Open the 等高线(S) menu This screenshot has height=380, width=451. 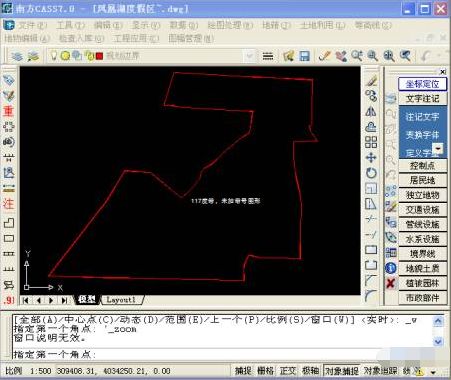click(373, 25)
